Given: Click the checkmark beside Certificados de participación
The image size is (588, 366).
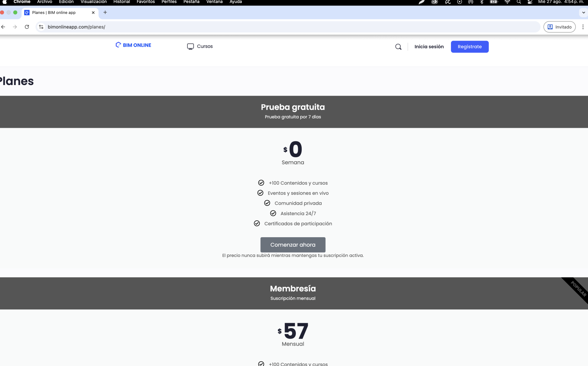Looking at the screenshot, I should coord(257,223).
